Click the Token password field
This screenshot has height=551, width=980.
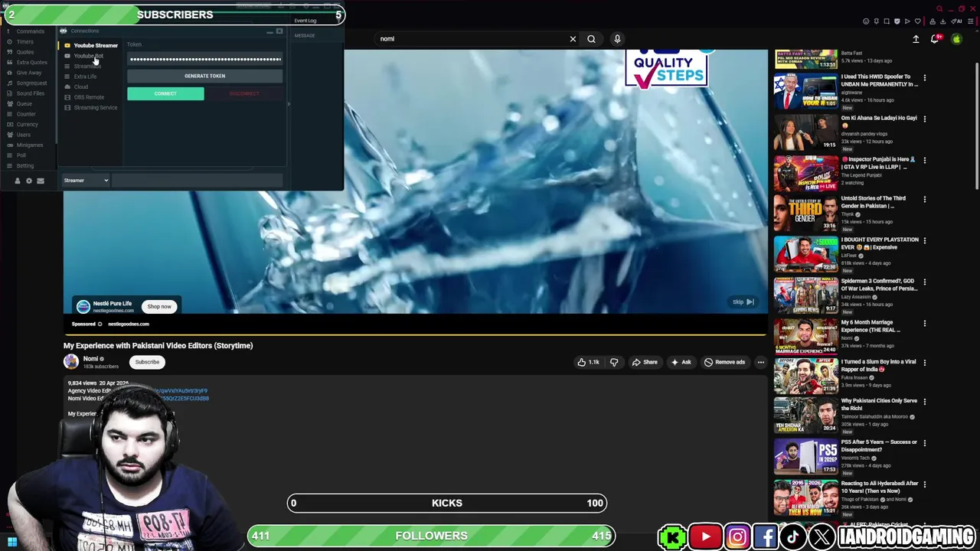204,59
